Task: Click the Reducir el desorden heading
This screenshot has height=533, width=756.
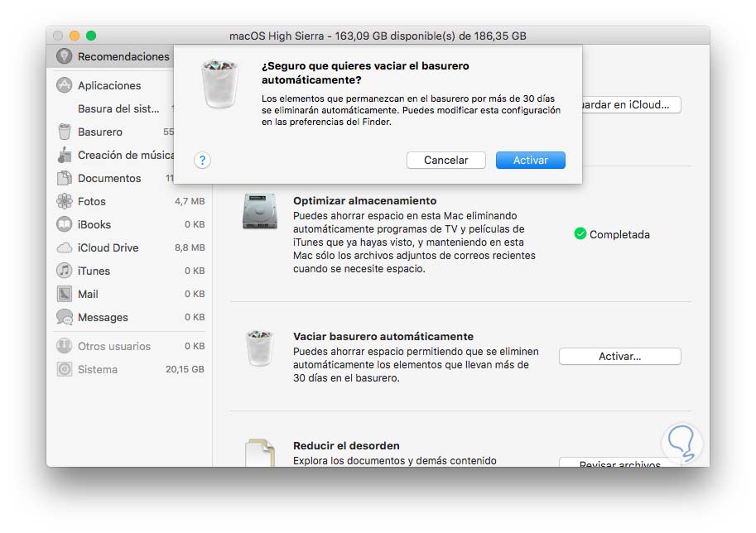Action: point(346,445)
